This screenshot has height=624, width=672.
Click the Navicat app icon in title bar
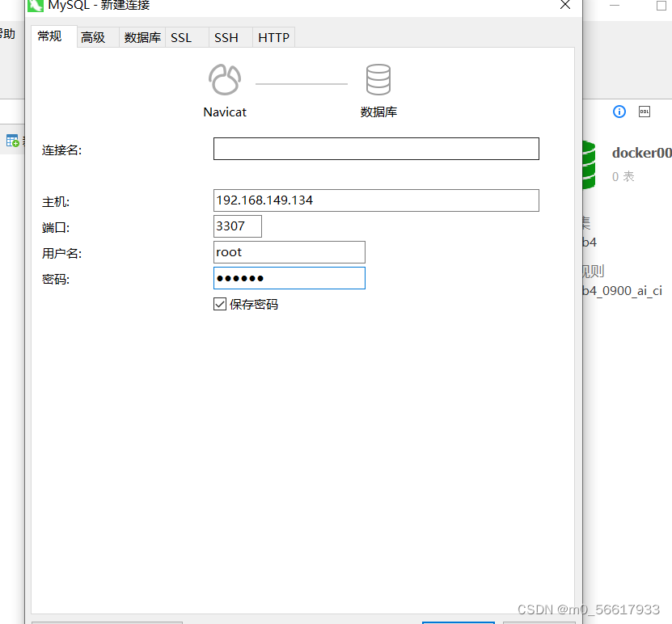coord(36,5)
